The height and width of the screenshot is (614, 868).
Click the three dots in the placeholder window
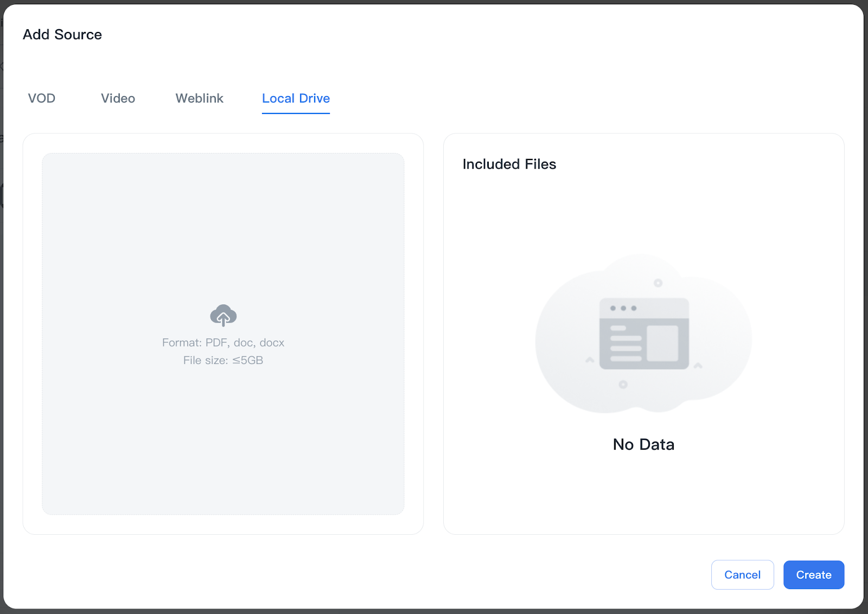pyautogui.click(x=623, y=308)
